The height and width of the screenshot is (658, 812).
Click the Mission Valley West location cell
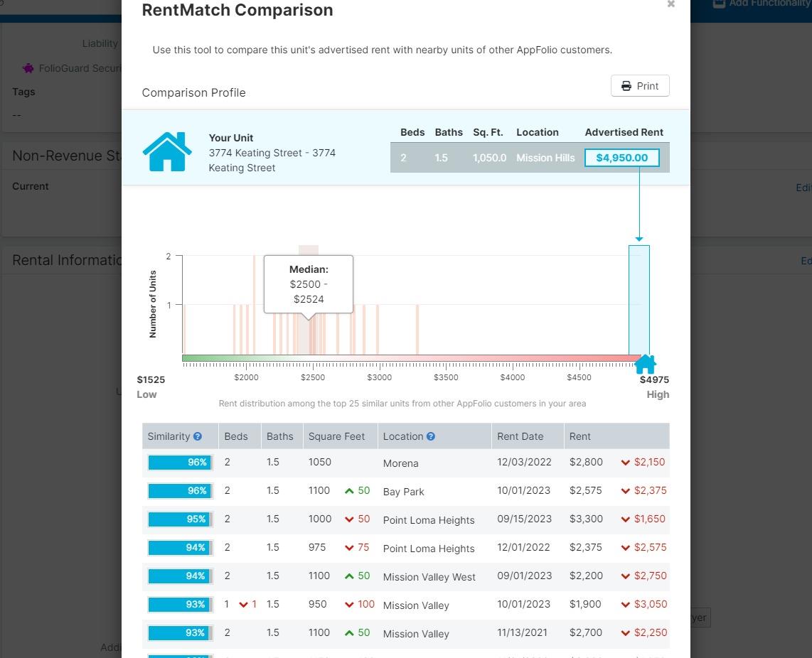[x=429, y=577]
